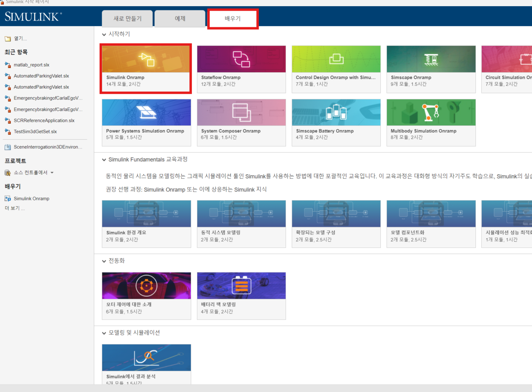Open Power Systems Simulation Onramp icon
This screenshot has height=392, width=532.
(146, 112)
